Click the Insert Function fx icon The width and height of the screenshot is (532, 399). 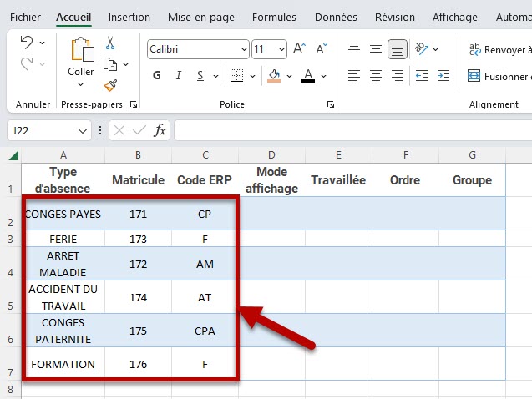tap(159, 131)
